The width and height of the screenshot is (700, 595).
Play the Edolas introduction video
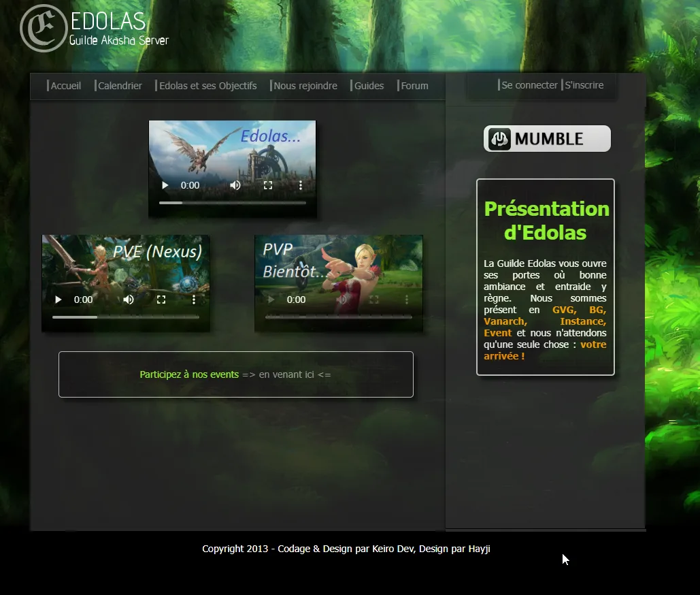click(x=164, y=184)
